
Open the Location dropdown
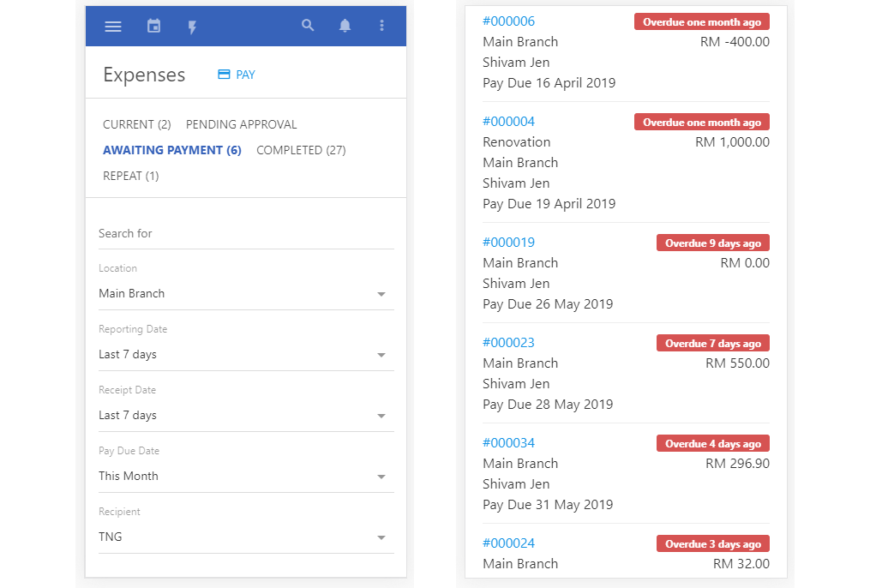[x=245, y=293]
